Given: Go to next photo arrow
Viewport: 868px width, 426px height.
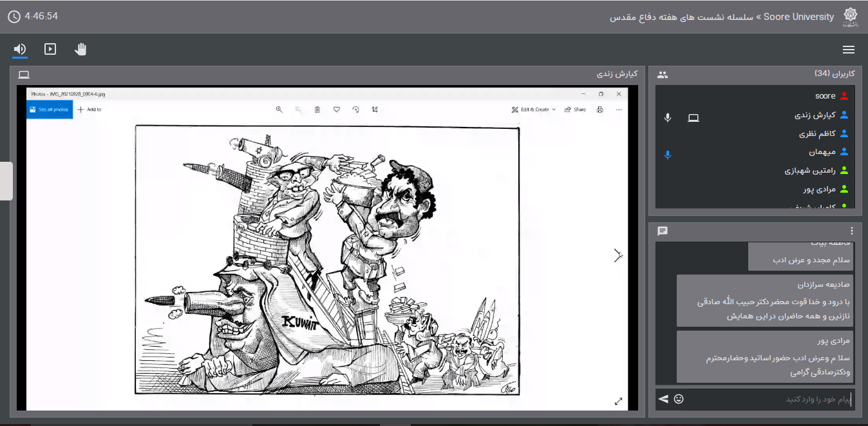Looking at the screenshot, I should coord(618,255).
